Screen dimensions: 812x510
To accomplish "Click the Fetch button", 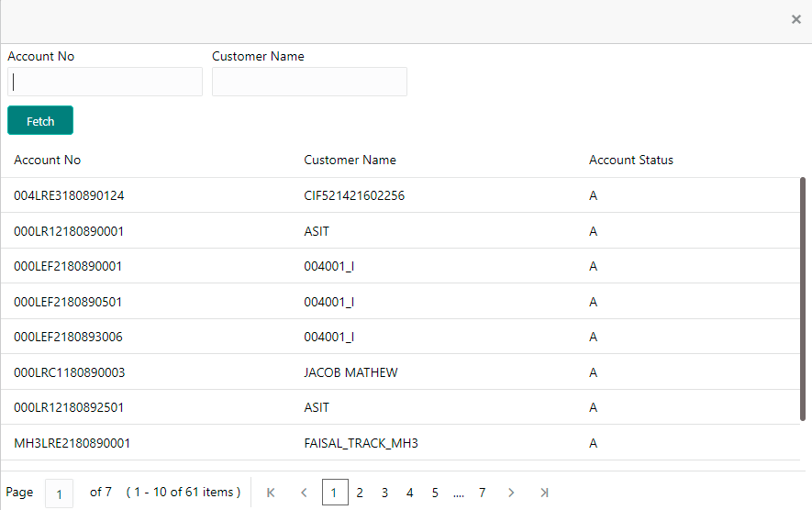I will click(x=40, y=120).
